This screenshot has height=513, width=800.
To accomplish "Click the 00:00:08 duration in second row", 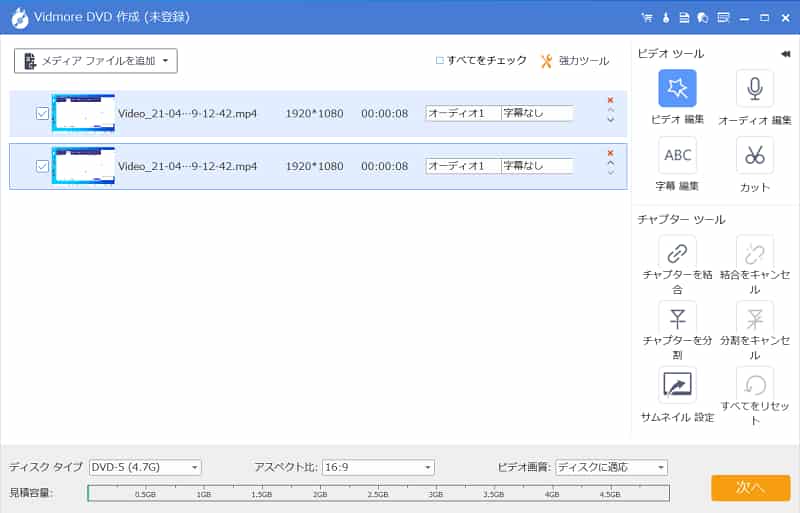I will [385, 166].
